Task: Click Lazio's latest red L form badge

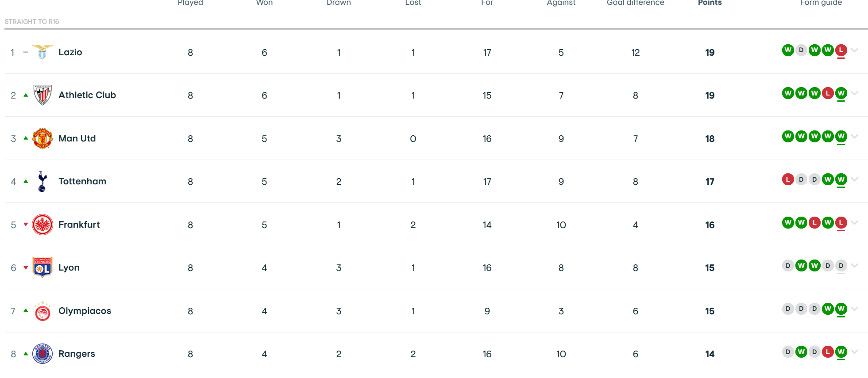Action: tap(841, 50)
